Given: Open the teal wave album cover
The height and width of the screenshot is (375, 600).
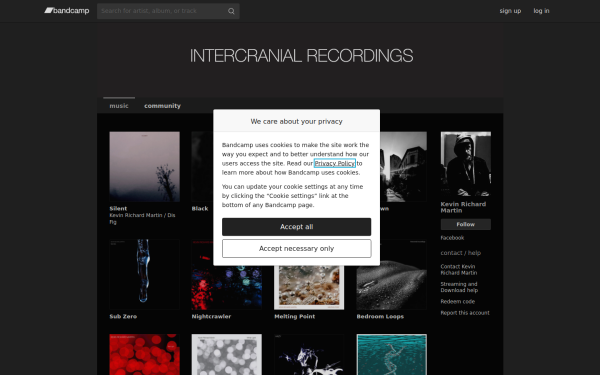Looking at the screenshot, I should point(391,354).
